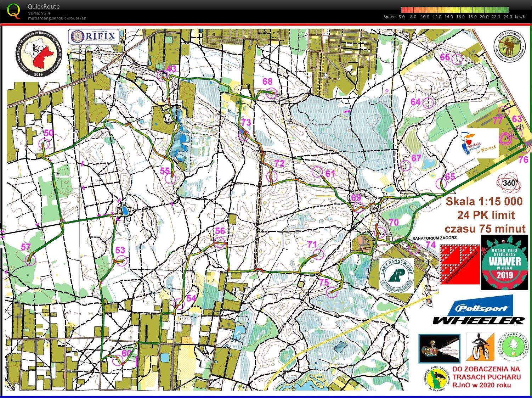Click the Sanatorium Zagórz label near control 74

[434, 238]
